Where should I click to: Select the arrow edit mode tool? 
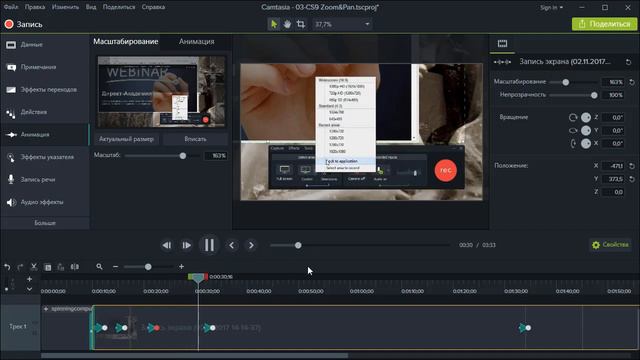tap(274, 24)
